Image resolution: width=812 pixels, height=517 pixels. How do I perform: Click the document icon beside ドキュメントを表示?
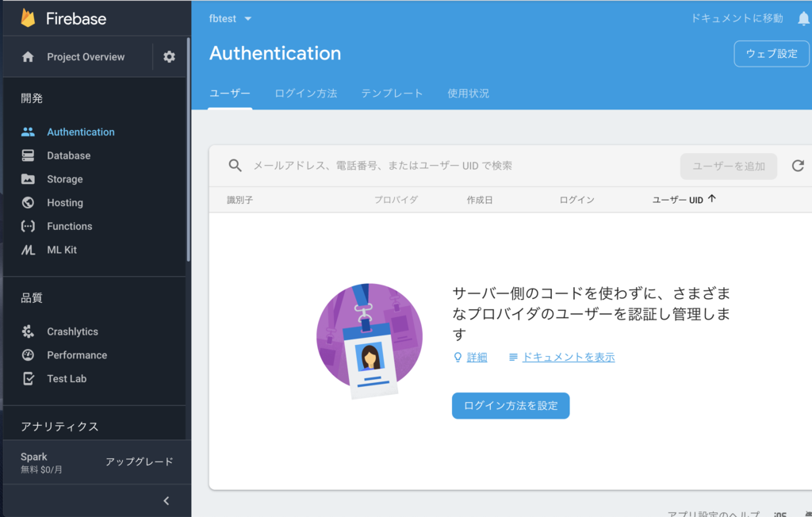(x=513, y=357)
